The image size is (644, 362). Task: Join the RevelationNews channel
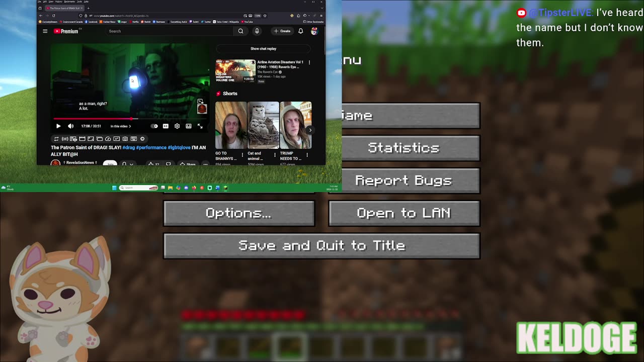pos(110,163)
